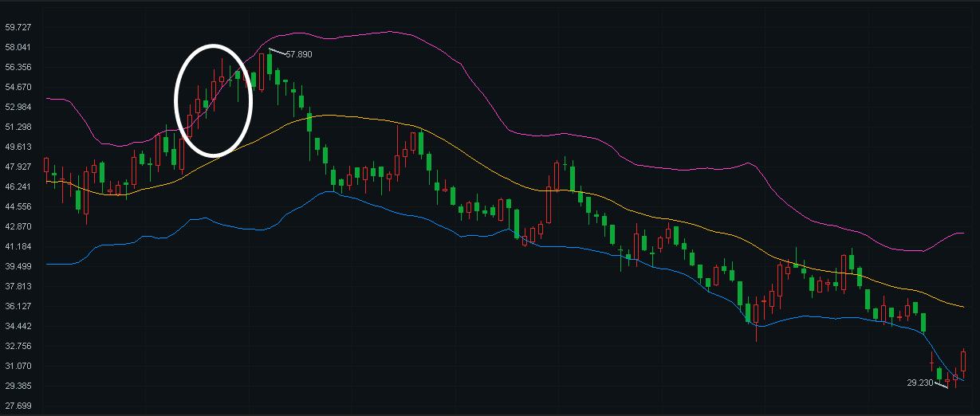
Task: Click the 32.756 price axis label
Action: tap(18, 346)
